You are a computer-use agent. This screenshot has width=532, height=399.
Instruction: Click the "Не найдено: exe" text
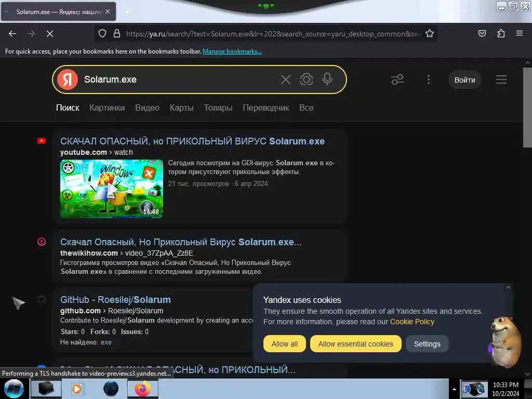coord(86,342)
